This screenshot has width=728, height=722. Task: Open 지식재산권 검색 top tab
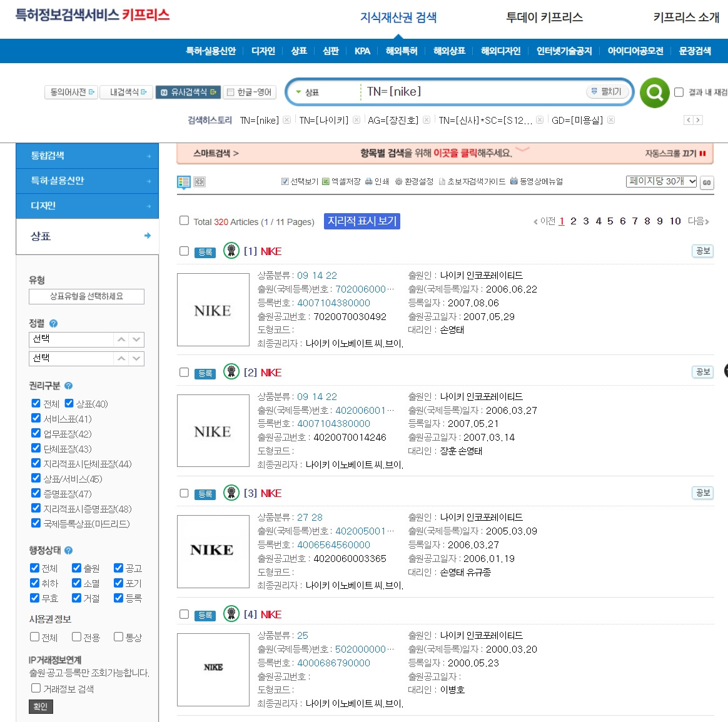pyautogui.click(x=398, y=18)
